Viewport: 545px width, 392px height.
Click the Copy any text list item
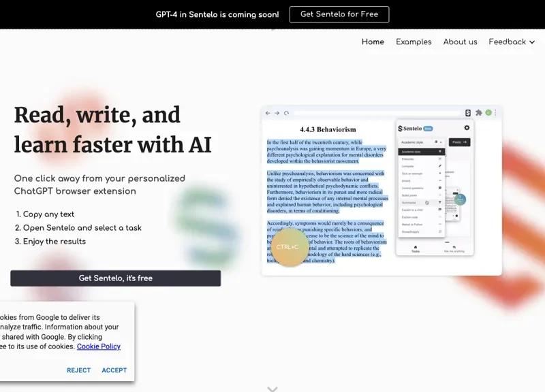(48, 214)
